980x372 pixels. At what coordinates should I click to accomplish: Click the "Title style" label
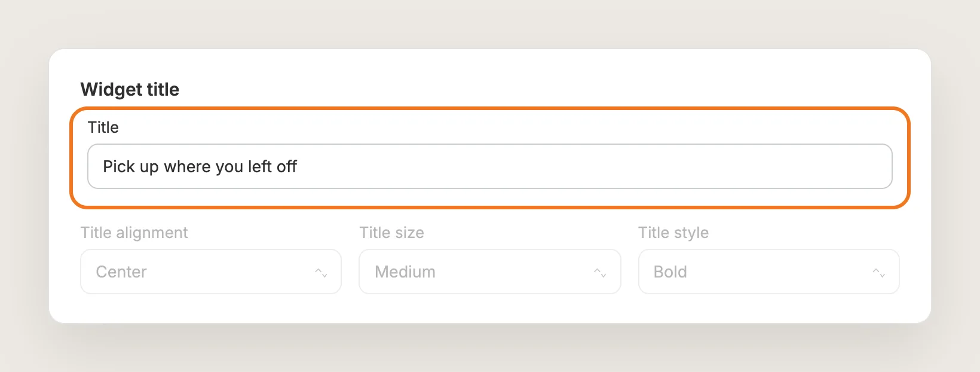tap(673, 233)
